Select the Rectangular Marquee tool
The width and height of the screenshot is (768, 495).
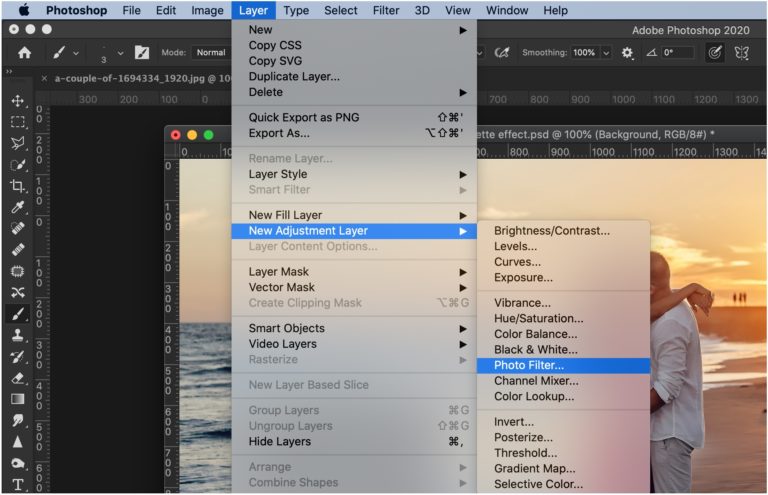point(18,122)
